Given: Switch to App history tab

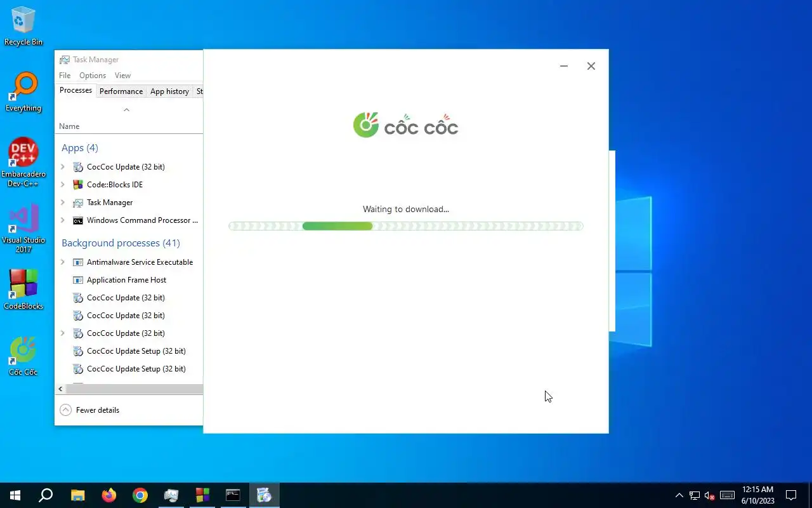Looking at the screenshot, I should point(169,91).
